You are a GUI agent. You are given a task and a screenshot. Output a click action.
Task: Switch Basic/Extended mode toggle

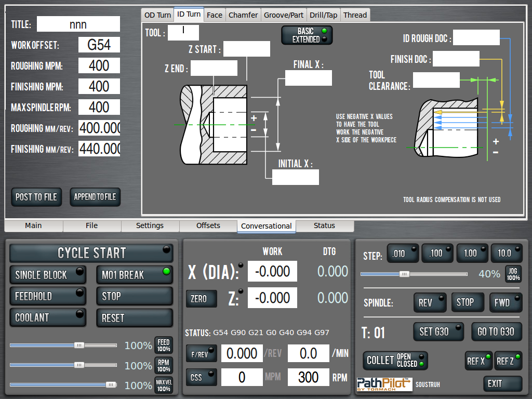(307, 35)
